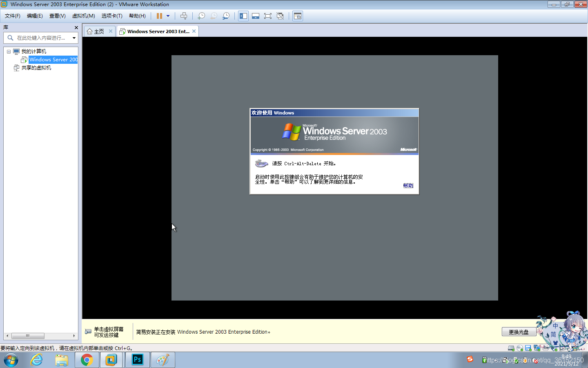Viewport: 588px width, 368px height.
Task: Select 我的计算机 in the library
Action: click(34, 52)
